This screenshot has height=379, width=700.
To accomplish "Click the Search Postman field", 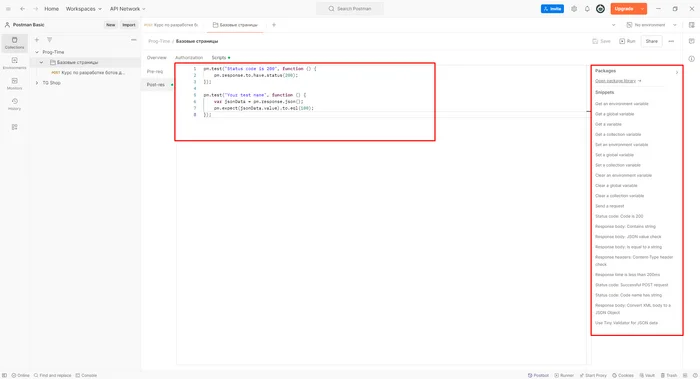I will coord(350,9).
